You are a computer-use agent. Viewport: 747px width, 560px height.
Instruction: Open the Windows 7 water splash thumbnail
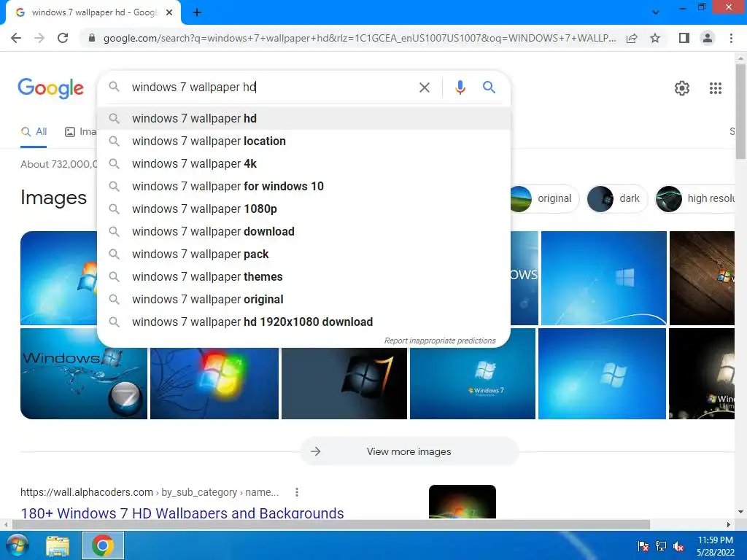84,374
